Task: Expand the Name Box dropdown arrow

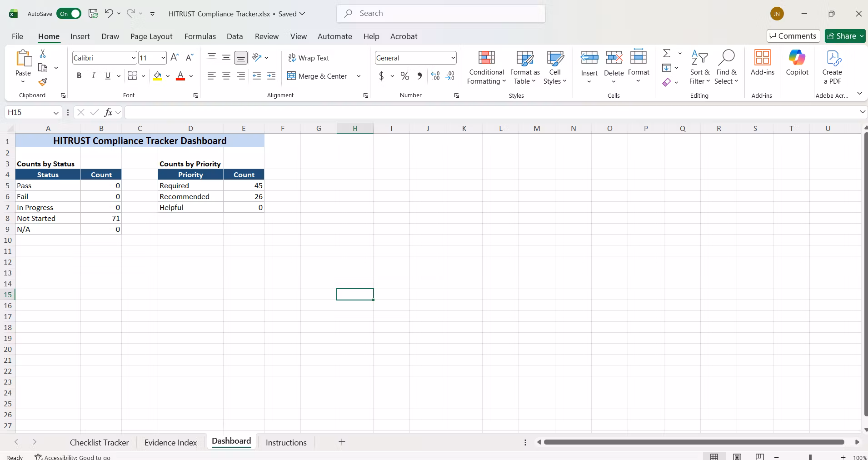Action: 56,112
